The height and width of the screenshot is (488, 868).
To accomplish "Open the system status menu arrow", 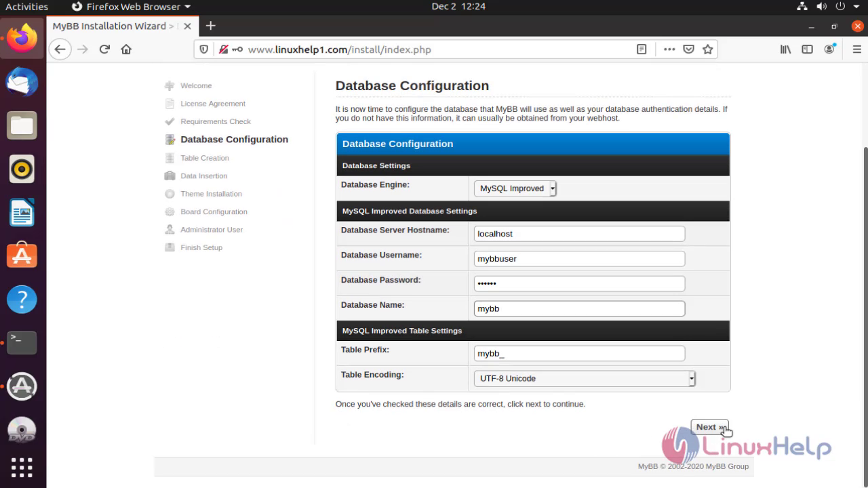I will [856, 7].
